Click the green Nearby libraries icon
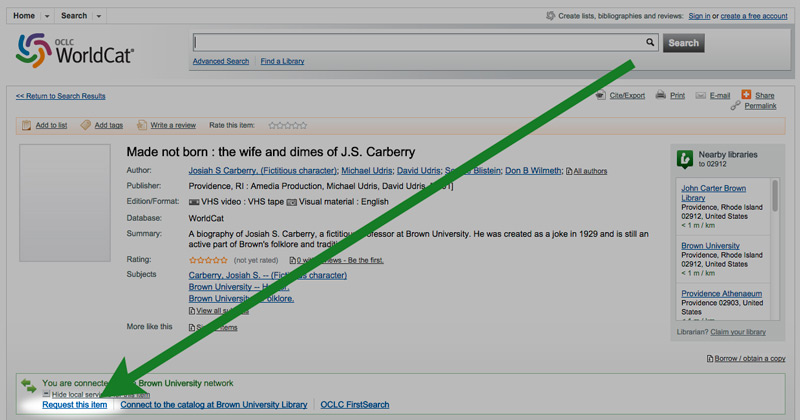 coord(685,159)
